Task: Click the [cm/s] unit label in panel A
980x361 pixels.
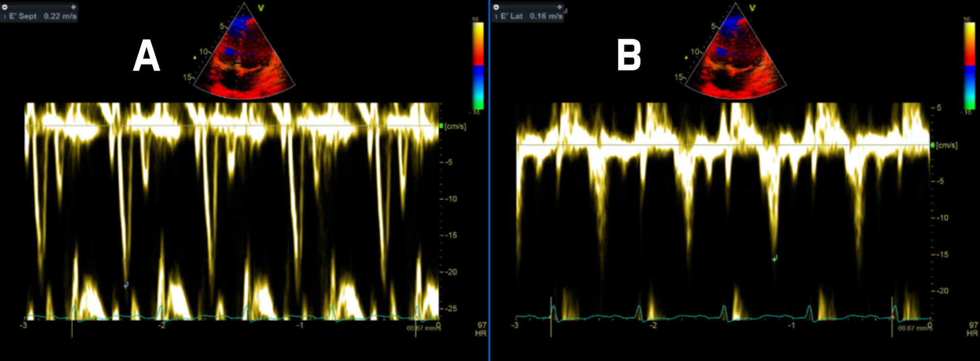Action: pos(455,126)
